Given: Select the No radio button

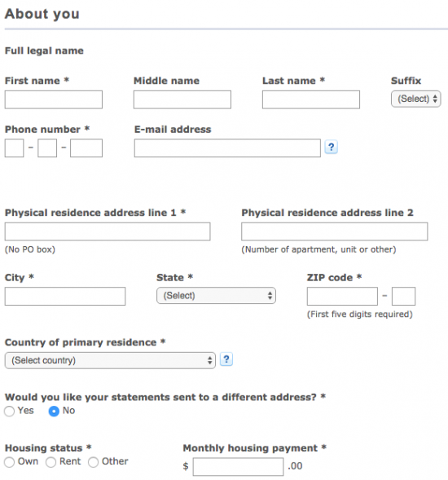Looking at the screenshot, I should (x=54, y=411).
